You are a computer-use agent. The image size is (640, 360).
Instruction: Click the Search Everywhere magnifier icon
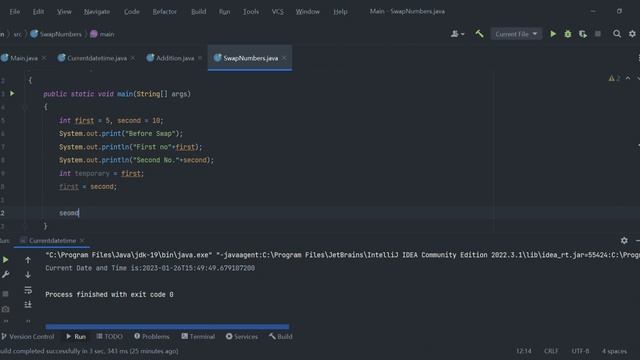617,34
